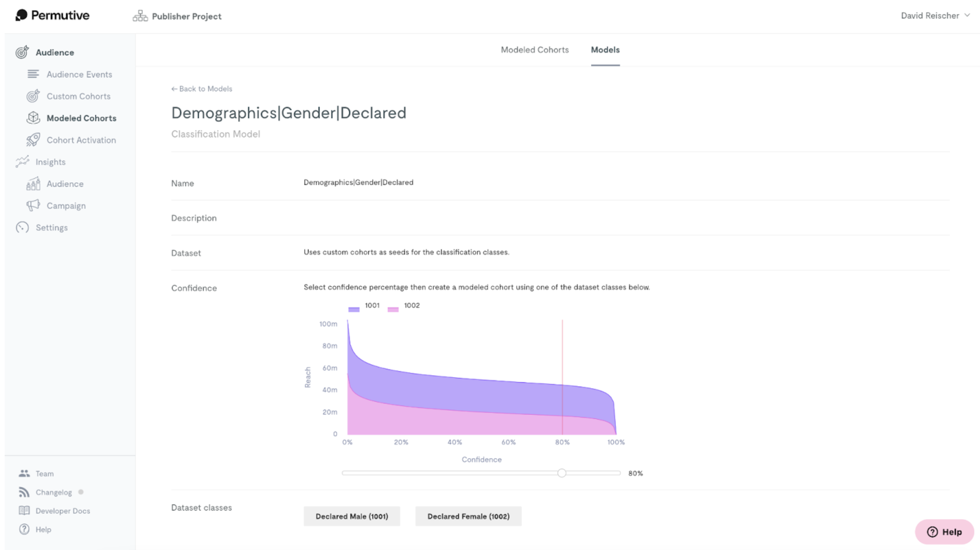
Task: Click the Changelog feed icon
Action: tap(24, 492)
